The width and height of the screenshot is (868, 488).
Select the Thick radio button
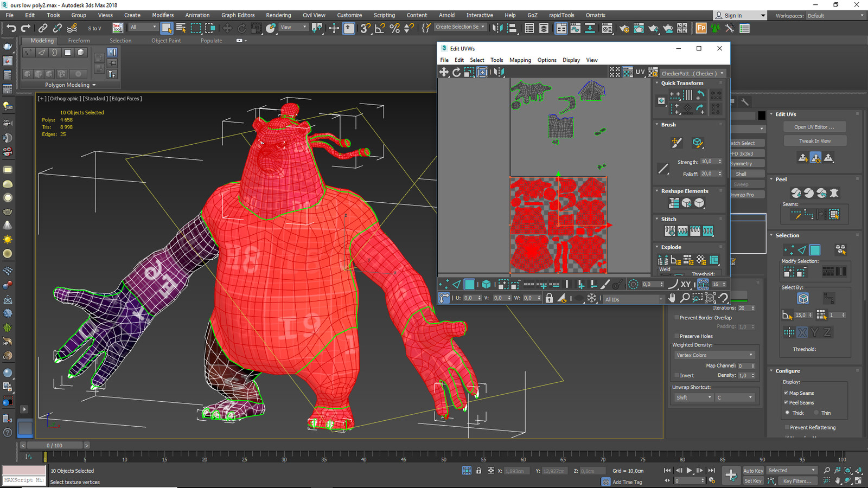[x=787, y=413]
